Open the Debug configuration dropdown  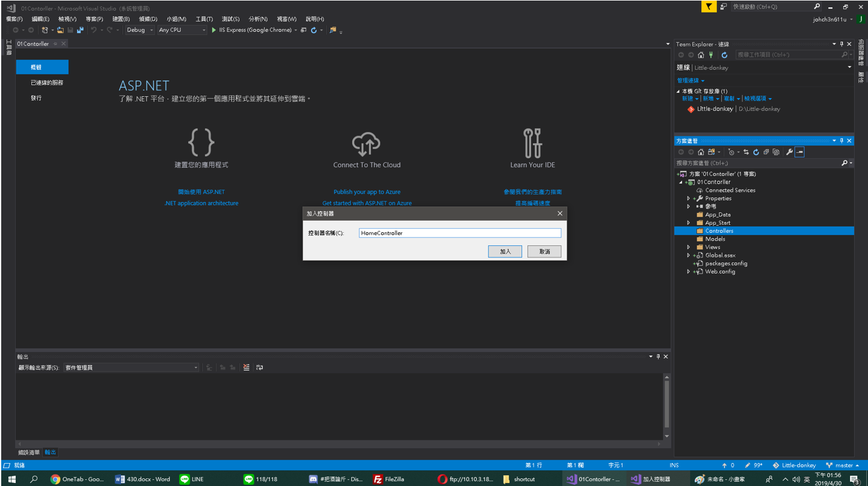click(140, 30)
